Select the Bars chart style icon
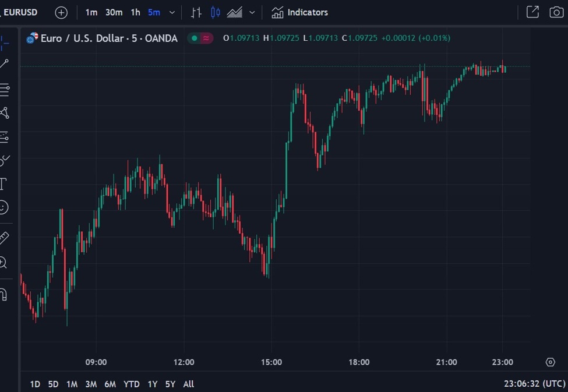568x392 pixels. [x=196, y=13]
